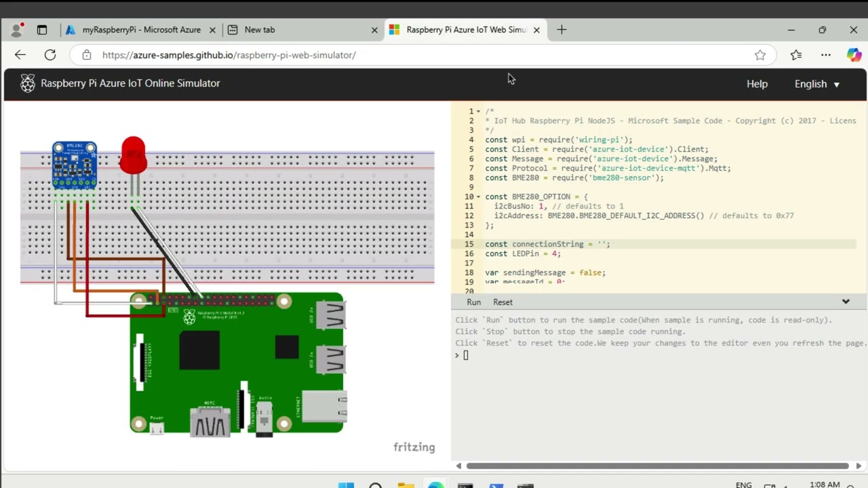The height and width of the screenshot is (488, 868).
Task: Click the azure-iot-device-mqtt require line
Action: click(x=608, y=168)
